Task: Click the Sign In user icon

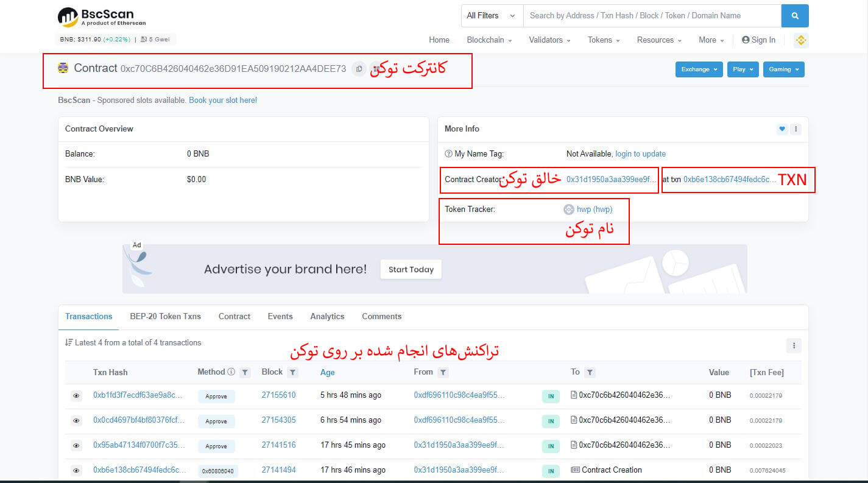Action: click(x=746, y=40)
